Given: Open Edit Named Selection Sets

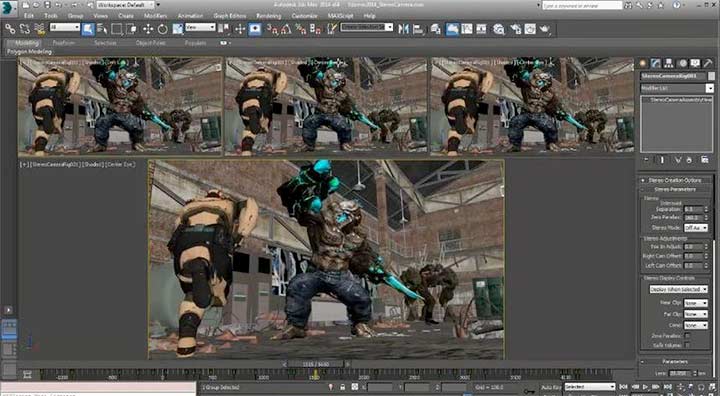Looking at the screenshot, I should tap(332, 29).
